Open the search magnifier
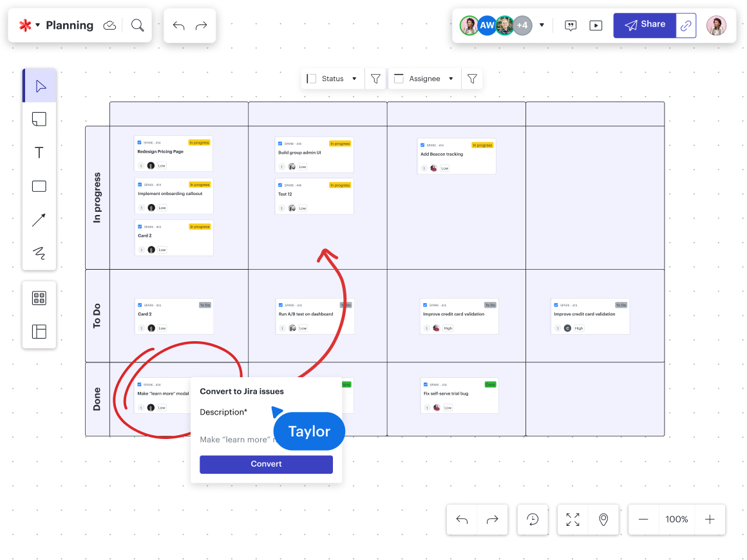Image resolution: width=747 pixels, height=560 pixels. pyautogui.click(x=137, y=25)
